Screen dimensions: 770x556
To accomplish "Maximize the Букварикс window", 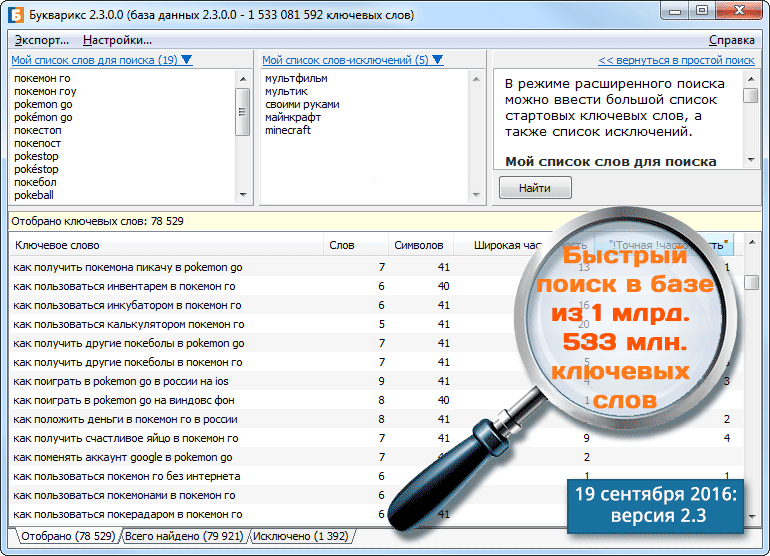I will click(702, 11).
